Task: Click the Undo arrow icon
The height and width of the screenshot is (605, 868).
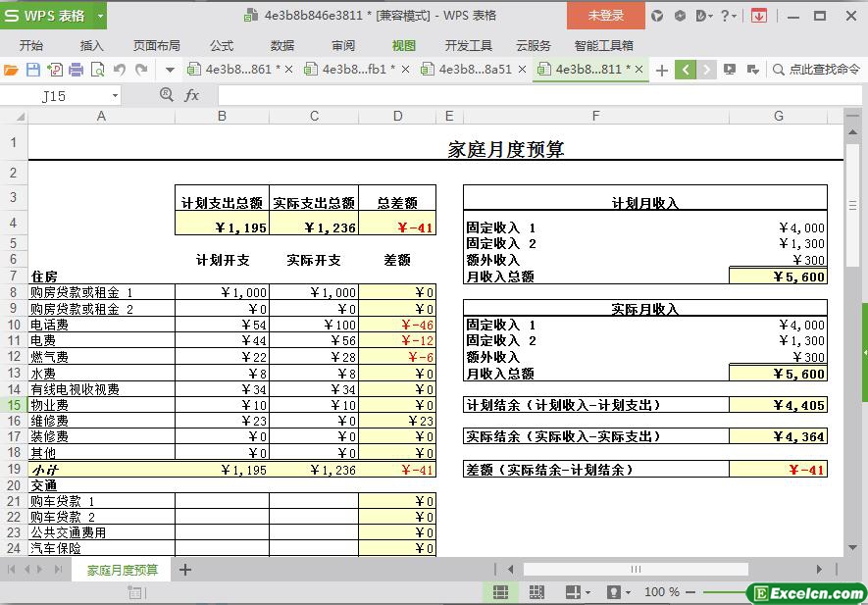Action: point(120,70)
